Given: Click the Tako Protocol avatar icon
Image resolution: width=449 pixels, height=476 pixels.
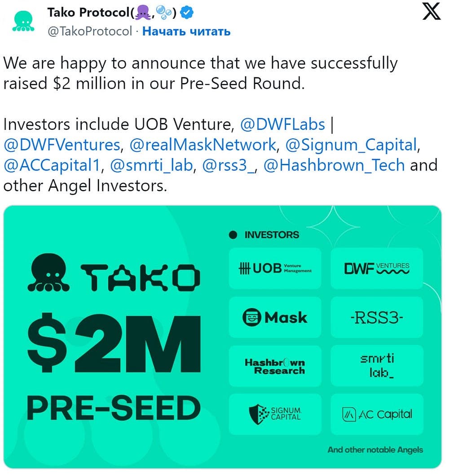Looking at the screenshot, I should pos(23,21).
